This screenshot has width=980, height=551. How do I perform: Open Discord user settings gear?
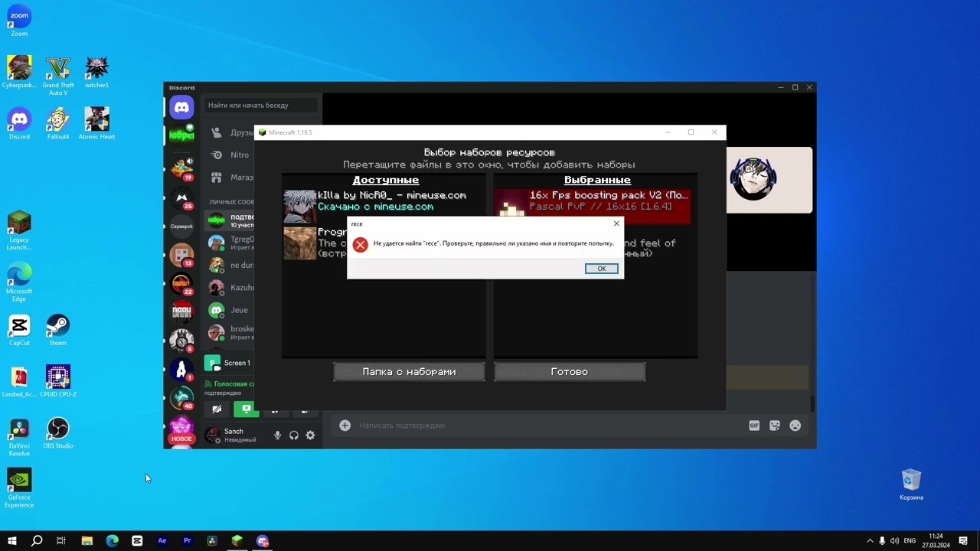coord(310,435)
